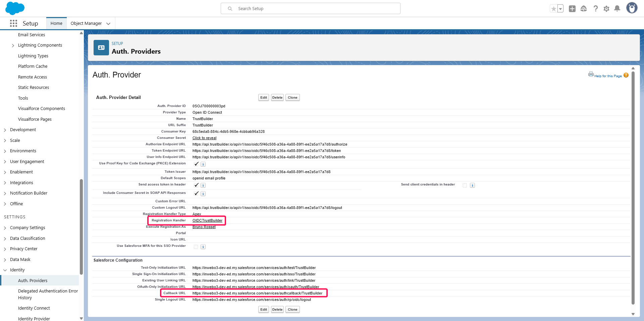
Task: Open the Favorites star icon
Action: point(553,9)
